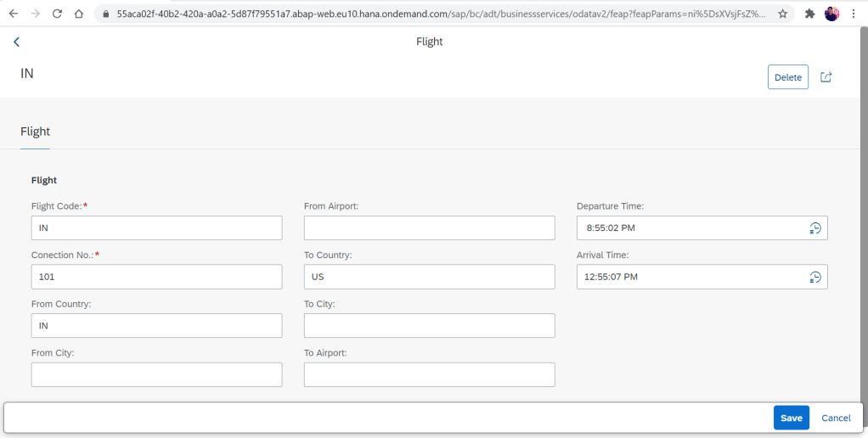Screen dimensions: 868x438
Task: Bookmark this page with the star icon
Action: (x=782, y=14)
